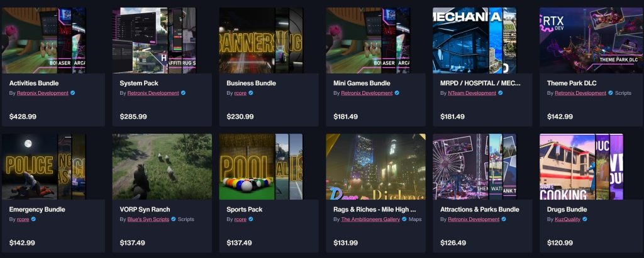Screen dimensions: 644x258
Task: Click the verified badge after Blue's Syn Scripts
Action: point(174,220)
